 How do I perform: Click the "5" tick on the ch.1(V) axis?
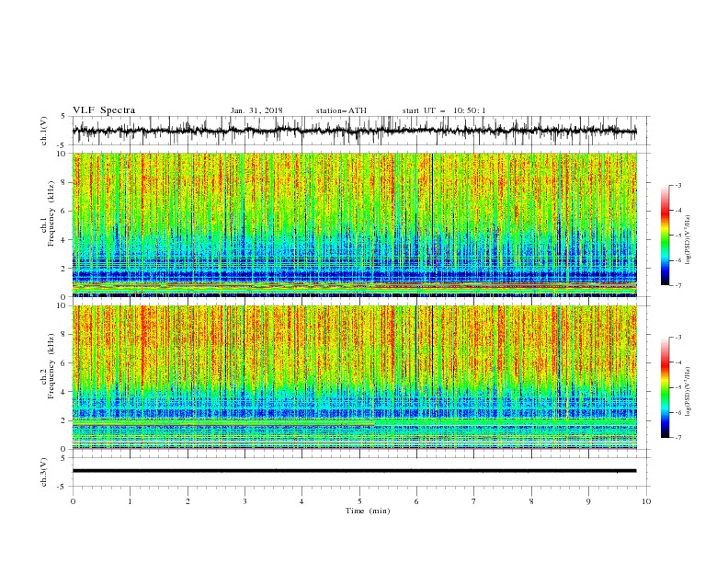click(x=63, y=116)
